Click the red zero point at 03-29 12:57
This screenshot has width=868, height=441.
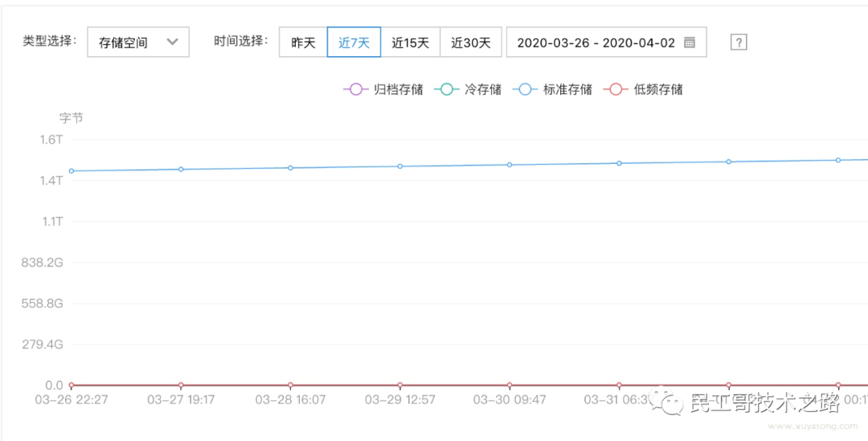tap(400, 385)
